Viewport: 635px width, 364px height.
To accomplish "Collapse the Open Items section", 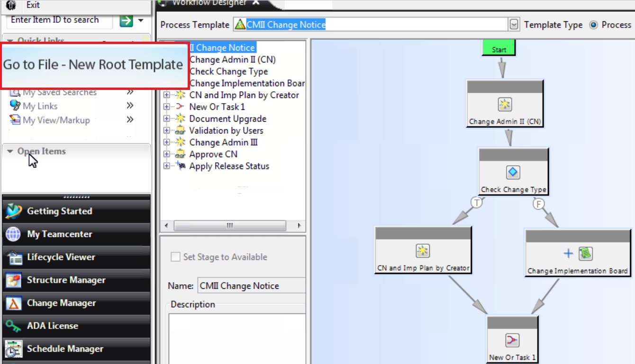I will tap(10, 151).
